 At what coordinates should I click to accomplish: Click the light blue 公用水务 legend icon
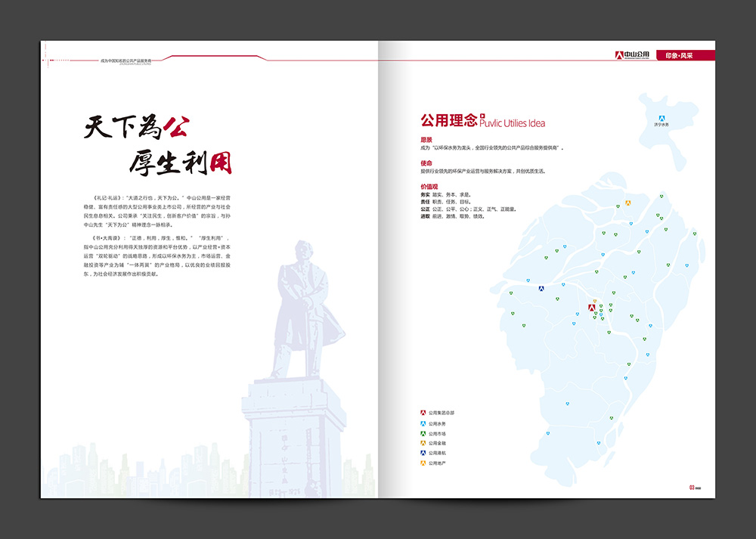point(423,424)
